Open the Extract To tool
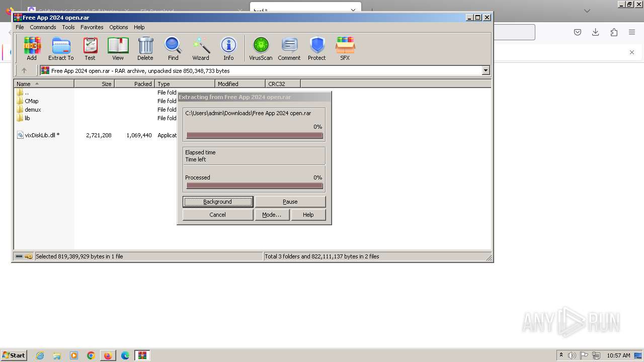644x362 pixels. (x=61, y=49)
